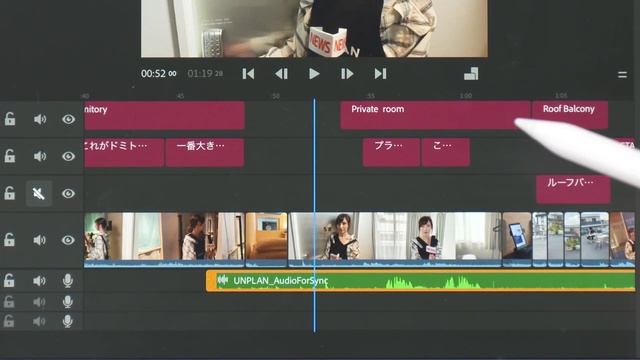
Task: Select the こ subtitle clip
Action: coord(446,153)
